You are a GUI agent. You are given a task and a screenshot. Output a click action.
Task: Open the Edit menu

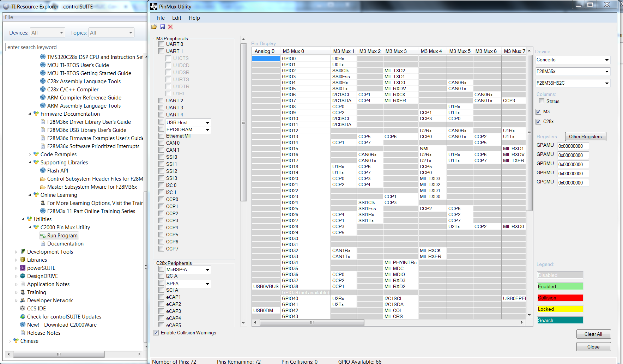[x=176, y=18]
